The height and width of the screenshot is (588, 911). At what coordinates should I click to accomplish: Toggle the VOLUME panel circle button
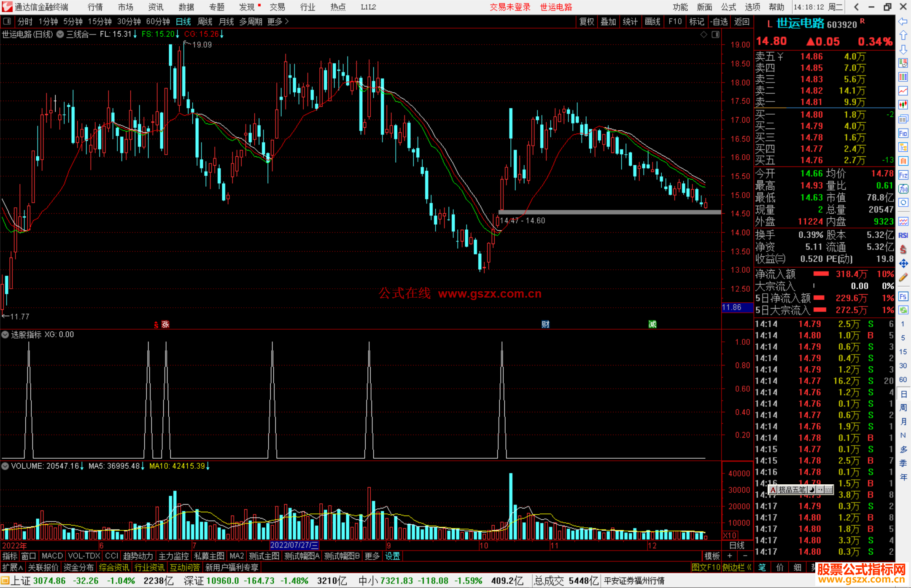5,466
